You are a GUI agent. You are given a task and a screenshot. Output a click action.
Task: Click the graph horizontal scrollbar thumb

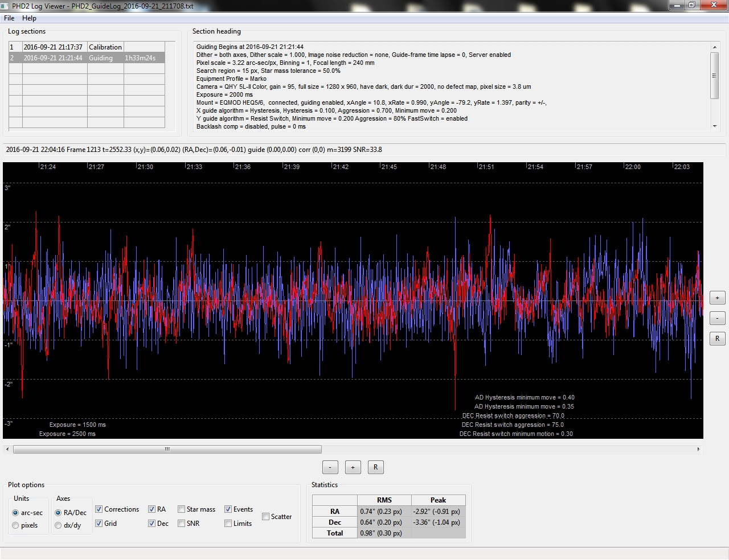pyautogui.click(x=167, y=450)
